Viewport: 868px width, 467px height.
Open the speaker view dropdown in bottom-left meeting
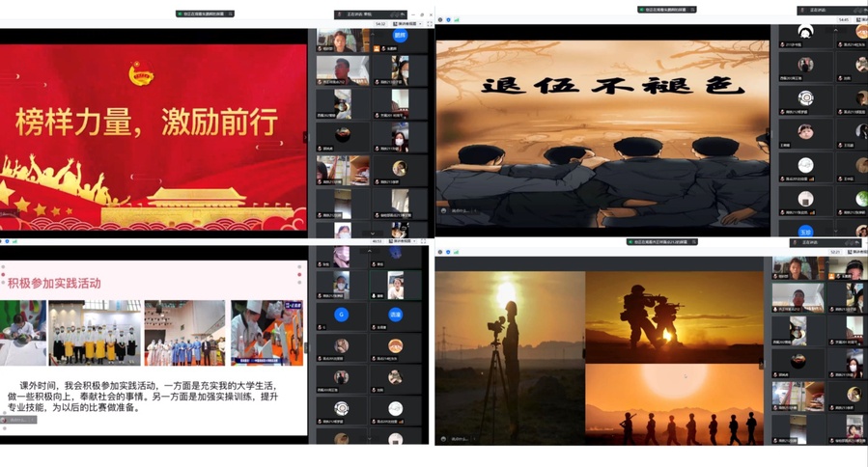400,241
